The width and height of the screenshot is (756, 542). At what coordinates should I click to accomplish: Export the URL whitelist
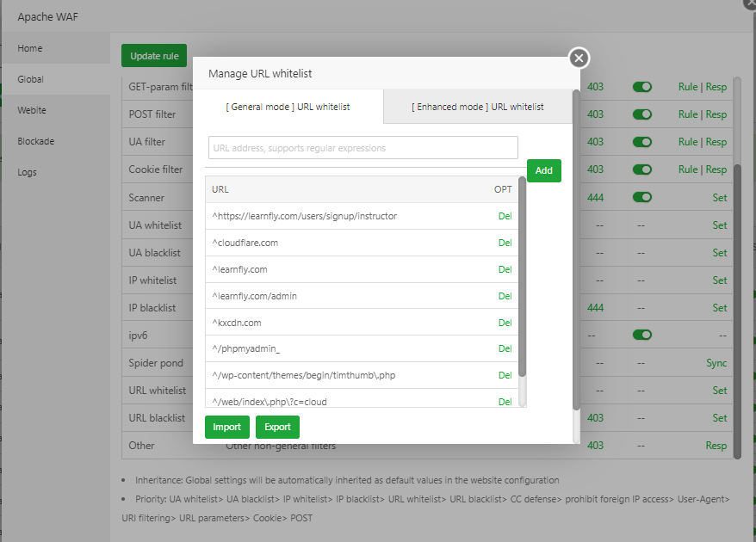pyautogui.click(x=277, y=428)
